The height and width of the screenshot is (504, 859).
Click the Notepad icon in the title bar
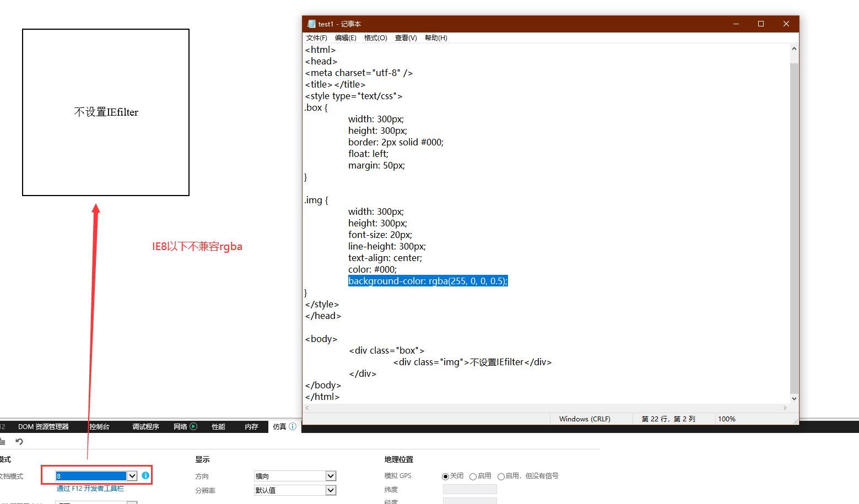tap(311, 24)
